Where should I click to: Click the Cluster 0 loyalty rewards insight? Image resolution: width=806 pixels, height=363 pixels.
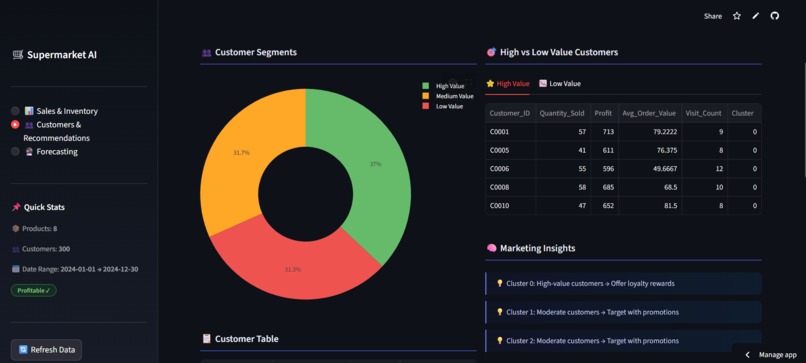point(623,283)
